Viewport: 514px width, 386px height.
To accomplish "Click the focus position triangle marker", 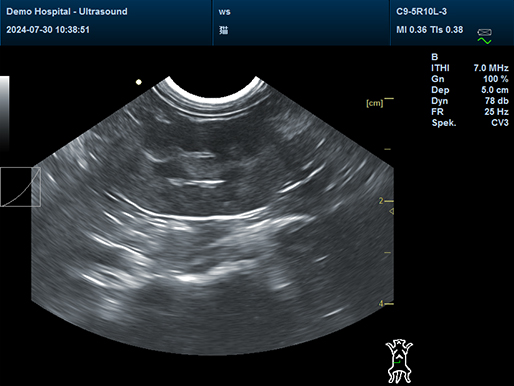I will 392,211.
